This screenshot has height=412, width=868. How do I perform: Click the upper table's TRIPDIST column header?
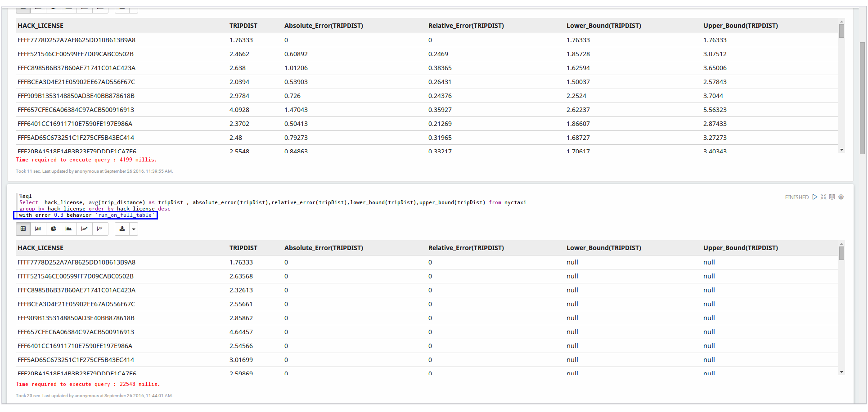(x=243, y=26)
